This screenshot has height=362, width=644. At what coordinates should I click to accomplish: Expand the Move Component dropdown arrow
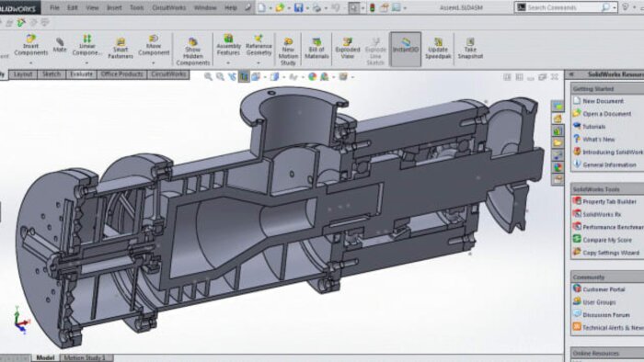tap(154, 63)
